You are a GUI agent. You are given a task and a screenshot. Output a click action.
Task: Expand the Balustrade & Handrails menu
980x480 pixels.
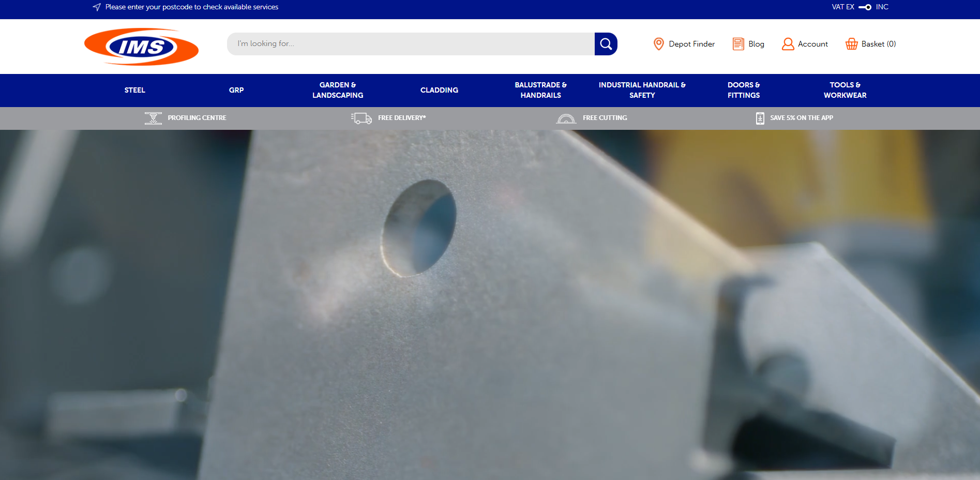tap(540, 90)
